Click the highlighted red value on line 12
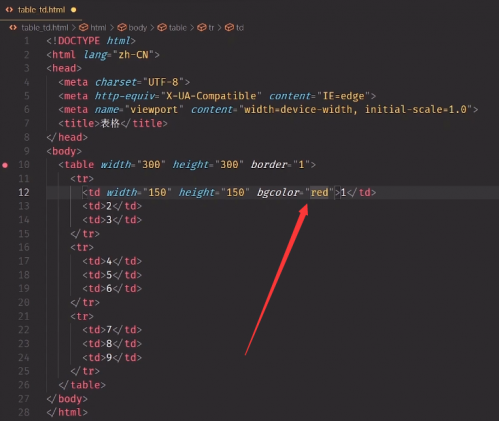499x421 pixels. tap(319, 192)
